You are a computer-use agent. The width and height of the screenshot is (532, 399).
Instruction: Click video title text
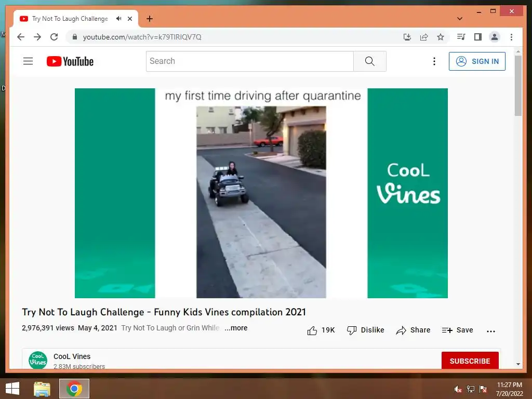[x=164, y=312]
